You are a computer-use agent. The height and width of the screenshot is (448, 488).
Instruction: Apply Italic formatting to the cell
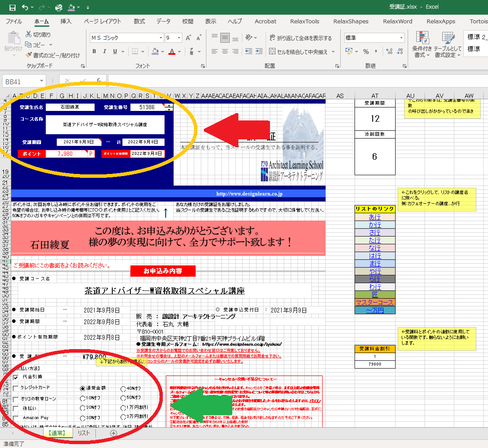tap(105, 52)
